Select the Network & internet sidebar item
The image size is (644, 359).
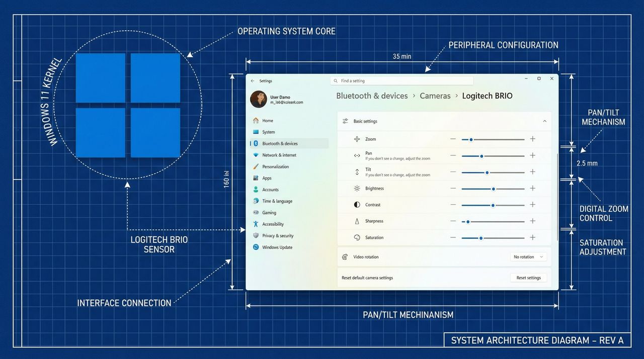[x=289, y=155]
